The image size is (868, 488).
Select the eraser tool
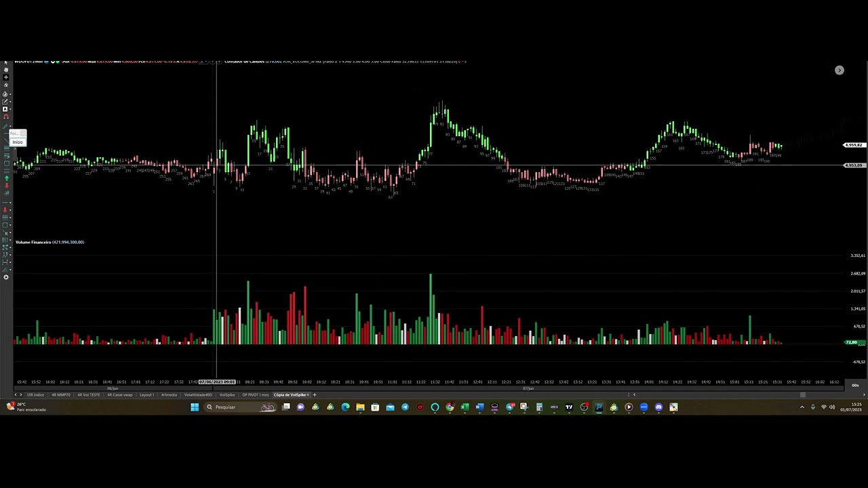pos(6,85)
